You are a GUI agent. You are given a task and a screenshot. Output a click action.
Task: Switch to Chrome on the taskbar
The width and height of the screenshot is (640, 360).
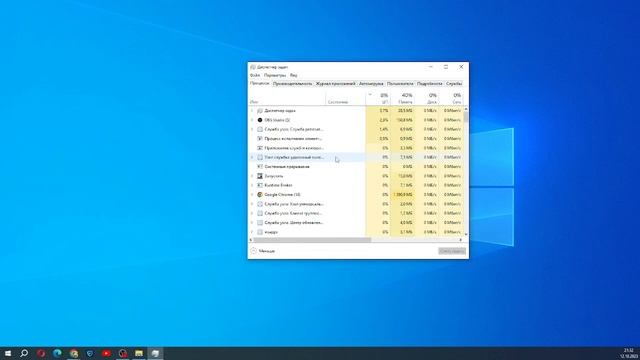point(73,353)
